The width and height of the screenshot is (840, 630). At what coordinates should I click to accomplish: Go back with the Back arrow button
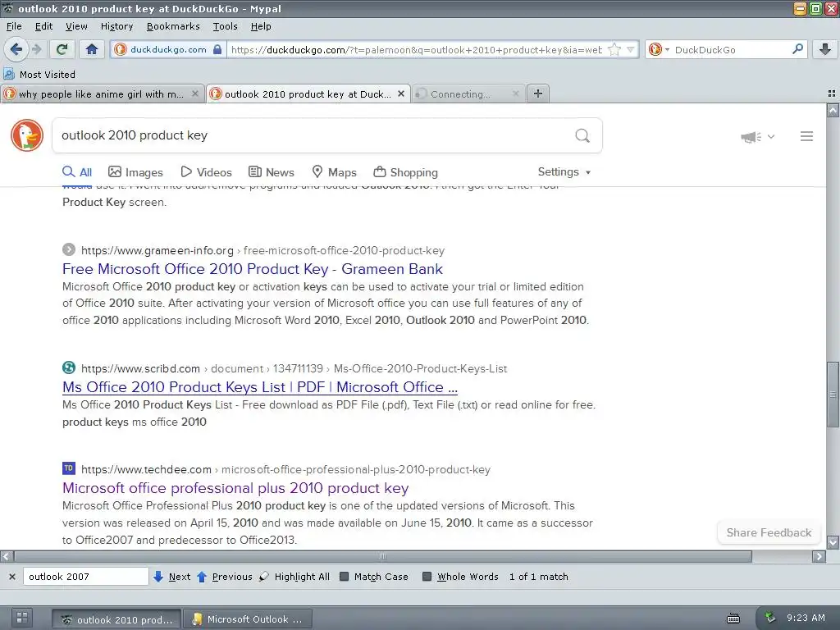[16, 49]
